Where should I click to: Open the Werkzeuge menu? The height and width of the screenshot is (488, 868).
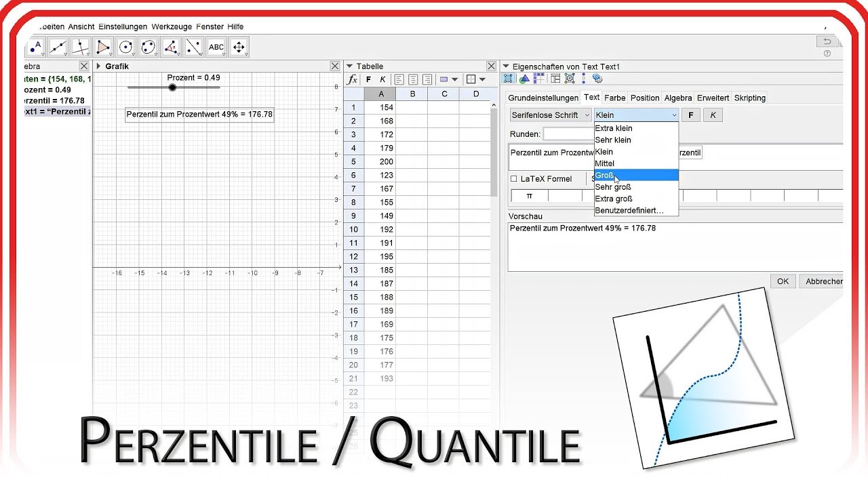click(172, 26)
